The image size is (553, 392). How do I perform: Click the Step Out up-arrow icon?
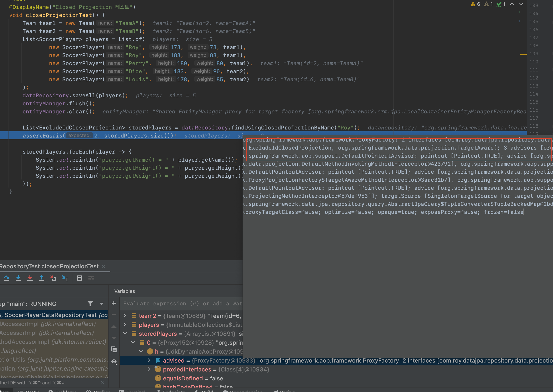(42, 278)
